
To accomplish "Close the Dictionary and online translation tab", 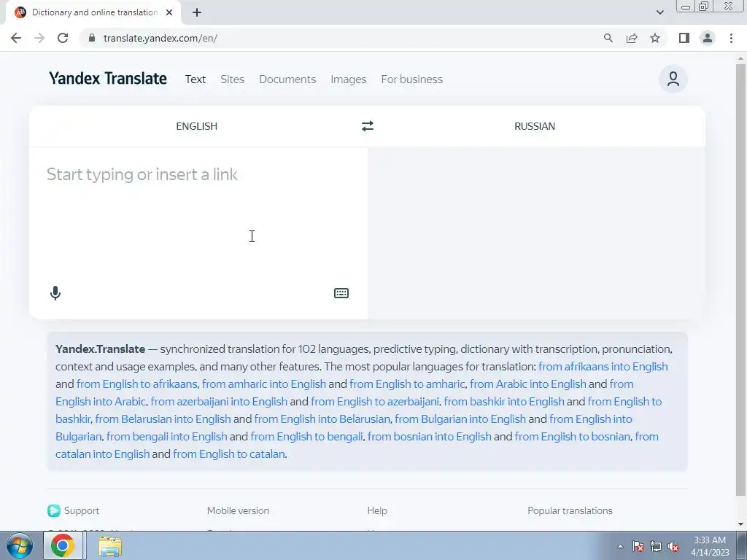I will [169, 12].
